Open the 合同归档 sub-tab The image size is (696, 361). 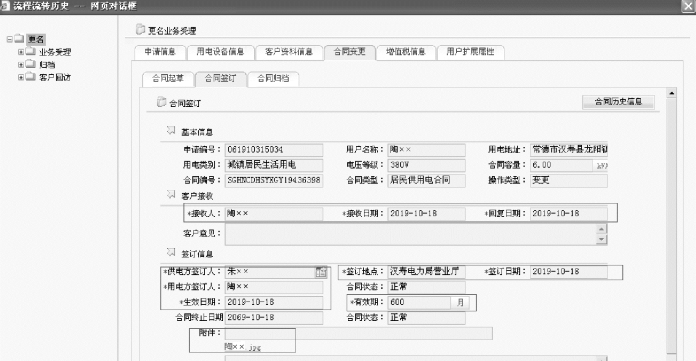click(273, 79)
